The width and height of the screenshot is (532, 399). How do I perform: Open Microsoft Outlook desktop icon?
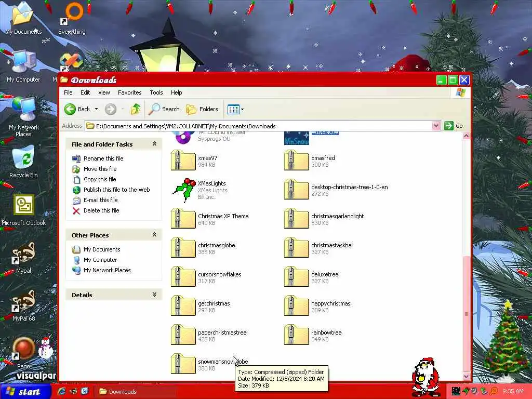23,210
